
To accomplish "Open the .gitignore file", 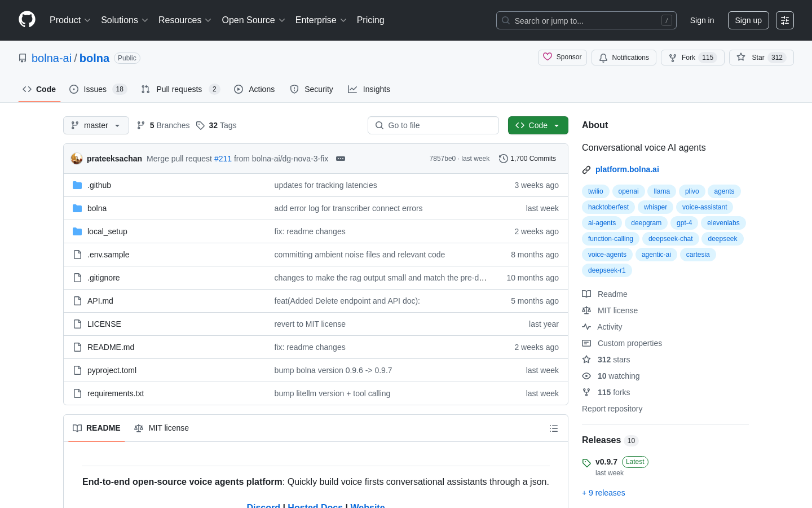I will (x=104, y=278).
